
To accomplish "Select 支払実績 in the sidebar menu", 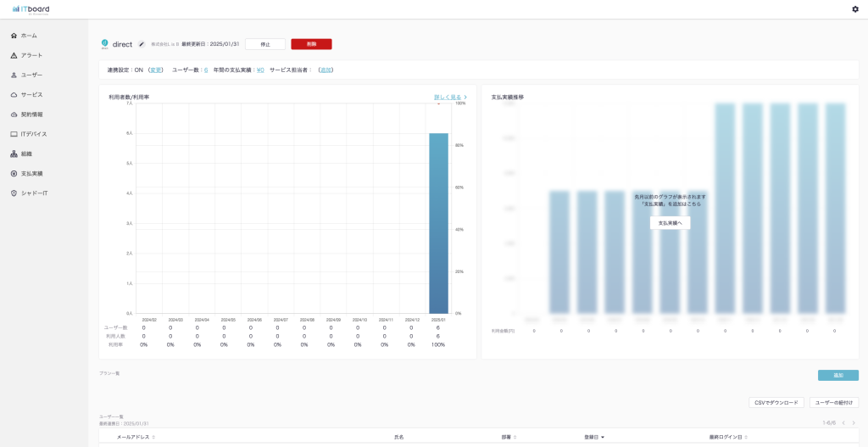I will (x=31, y=174).
